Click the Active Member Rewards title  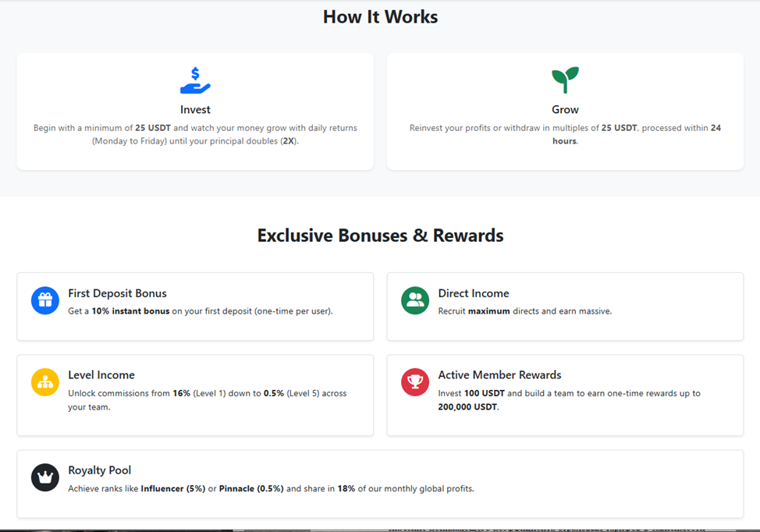pos(499,375)
